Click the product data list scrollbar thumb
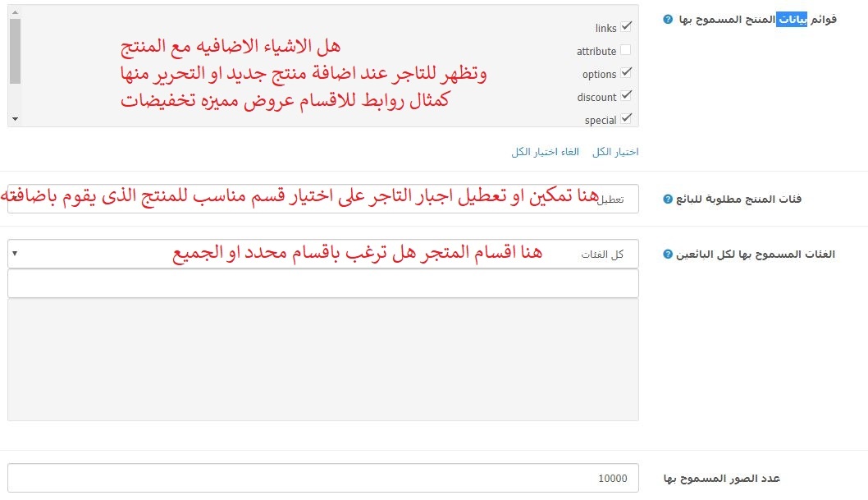The image size is (868, 500). 15,51
